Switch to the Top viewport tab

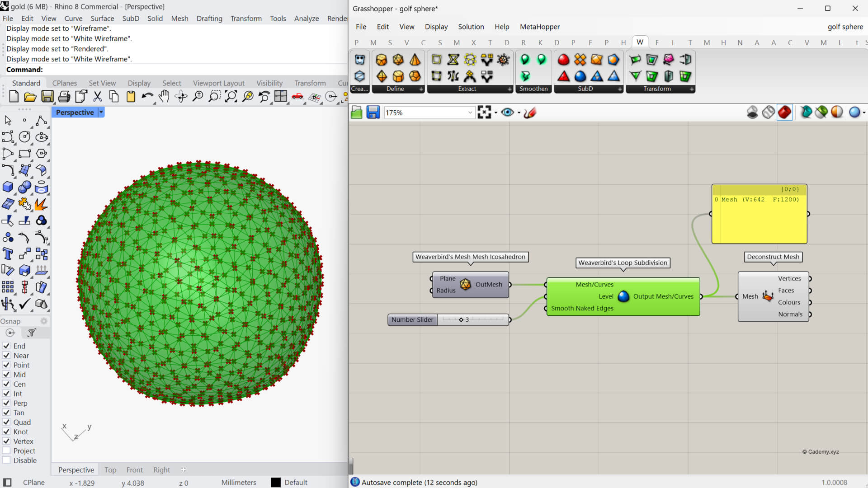click(110, 470)
